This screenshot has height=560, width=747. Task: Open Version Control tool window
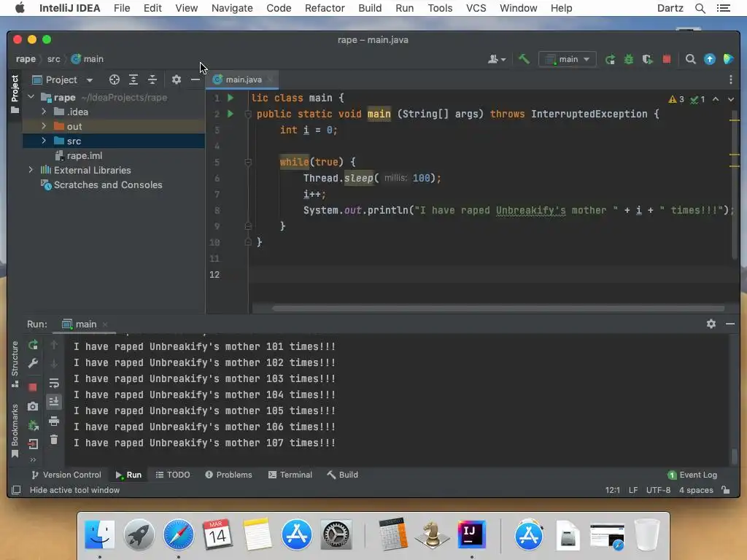pos(66,475)
